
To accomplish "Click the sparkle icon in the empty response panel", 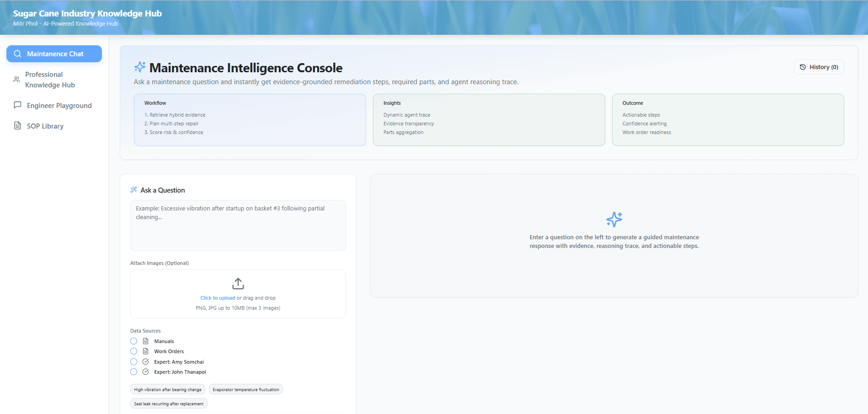I will pos(614,219).
